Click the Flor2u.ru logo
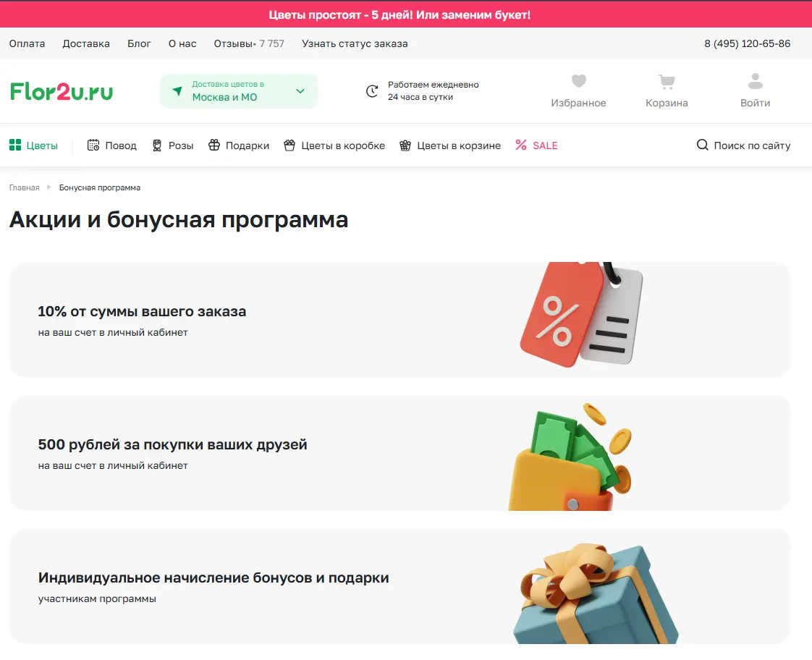The height and width of the screenshot is (660, 812). tap(61, 92)
